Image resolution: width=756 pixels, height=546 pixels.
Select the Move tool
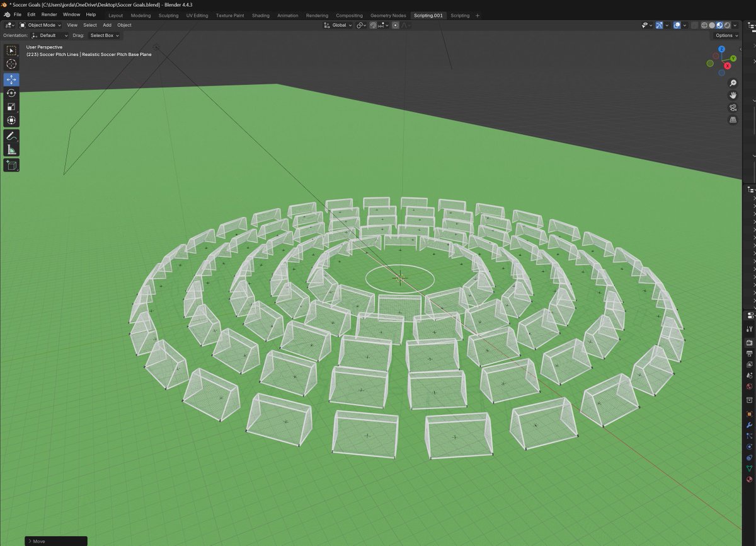coord(11,79)
